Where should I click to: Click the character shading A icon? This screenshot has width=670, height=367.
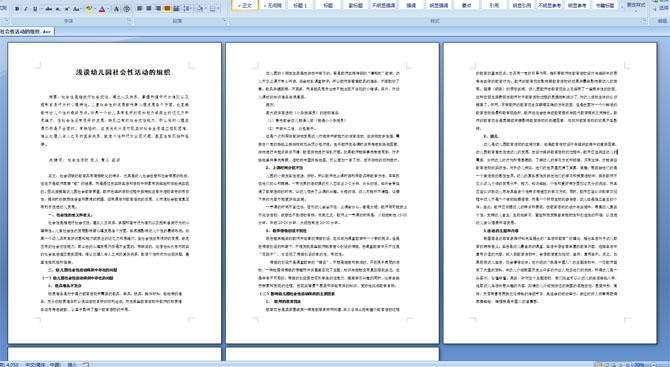116,9
